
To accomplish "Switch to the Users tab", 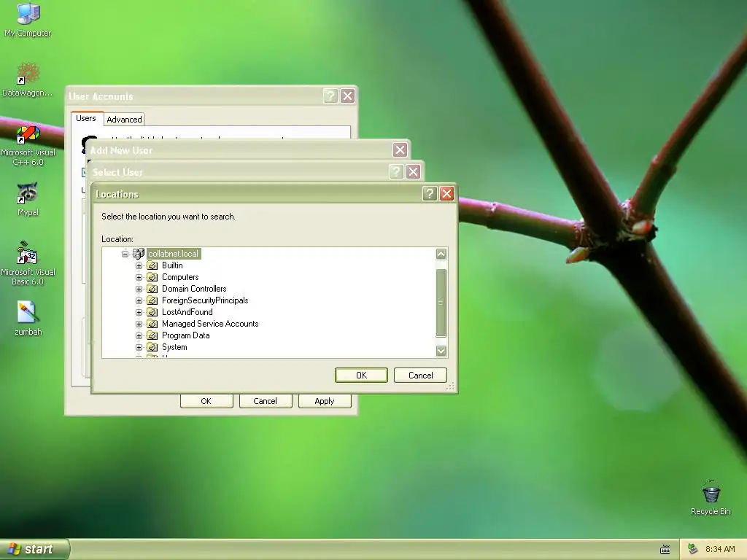I will click(86, 118).
